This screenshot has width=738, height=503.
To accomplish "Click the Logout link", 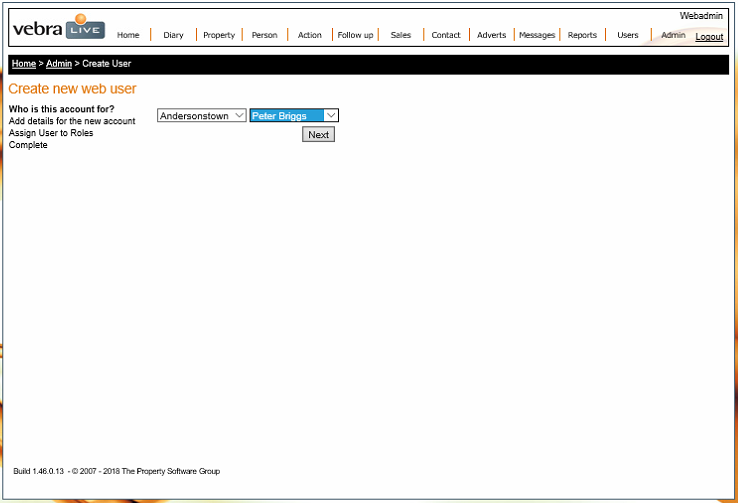I will coord(709,37).
